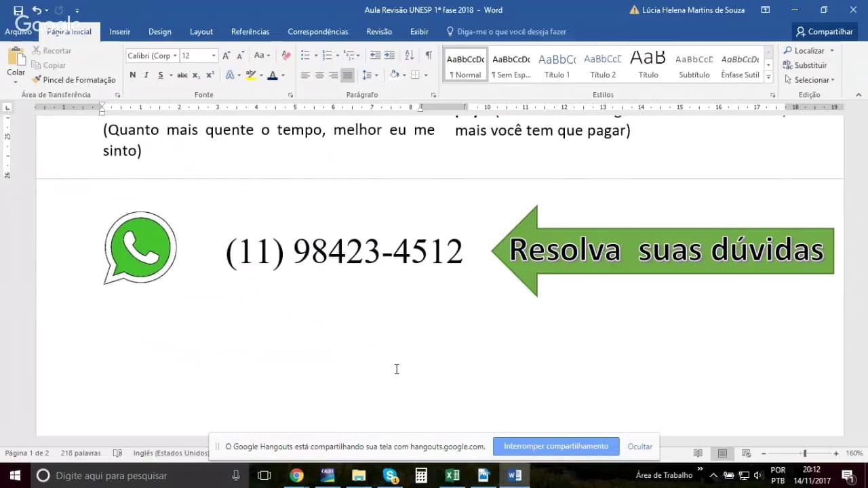
Task: Toggle italic formatting
Action: (146, 75)
